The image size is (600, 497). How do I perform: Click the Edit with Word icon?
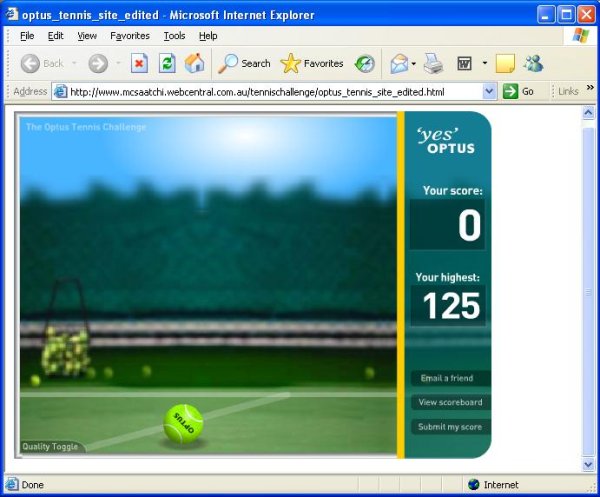click(465, 63)
